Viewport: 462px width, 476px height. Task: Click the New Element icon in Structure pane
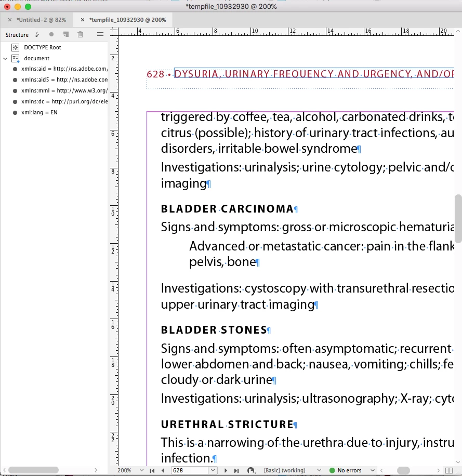click(66, 34)
